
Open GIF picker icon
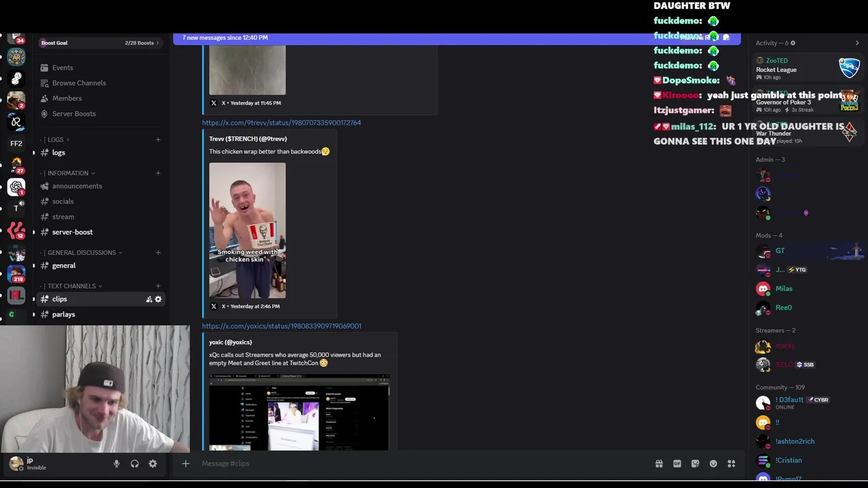pyautogui.click(x=677, y=464)
